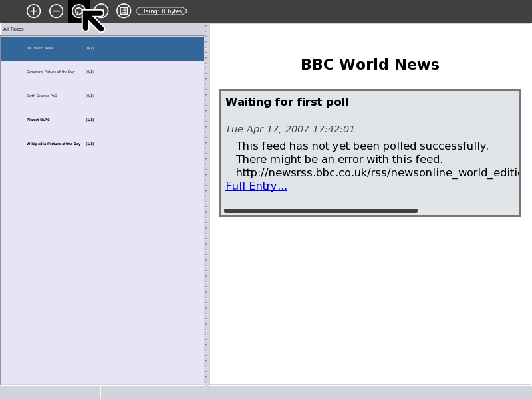Click the "Waiting for first poll" entry title
The image size is (532, 399).
(x=287, y=102)
